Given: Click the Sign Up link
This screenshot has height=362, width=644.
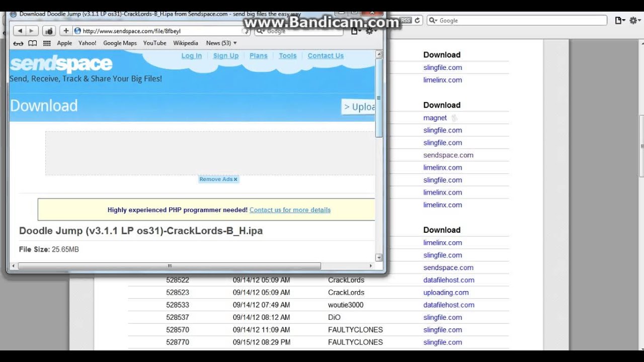Looking at the screenshot, I should click(226, 56).
